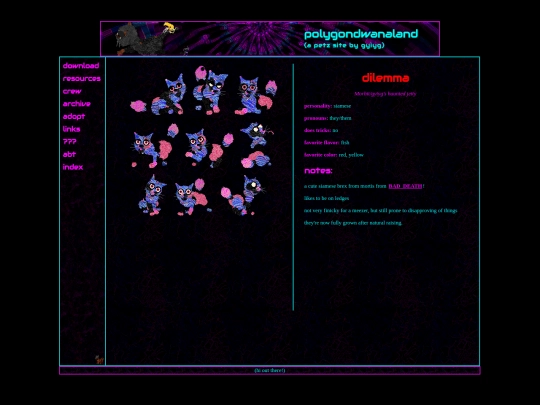Screen dimensions: 540x405
Task: Click the ??? mystery link
Action: coord(70,142)
